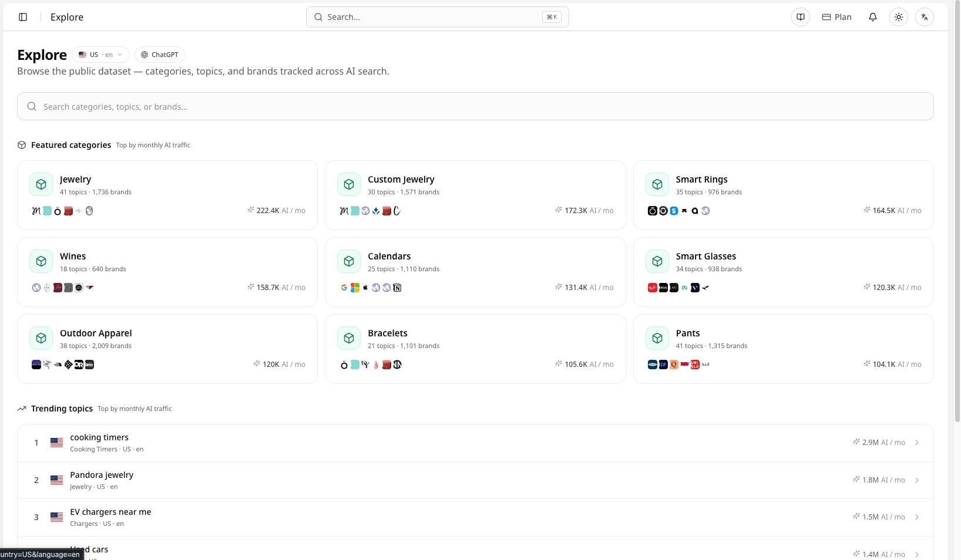Click the Featured categories heading
961x560 pixels.
point(71,145)
